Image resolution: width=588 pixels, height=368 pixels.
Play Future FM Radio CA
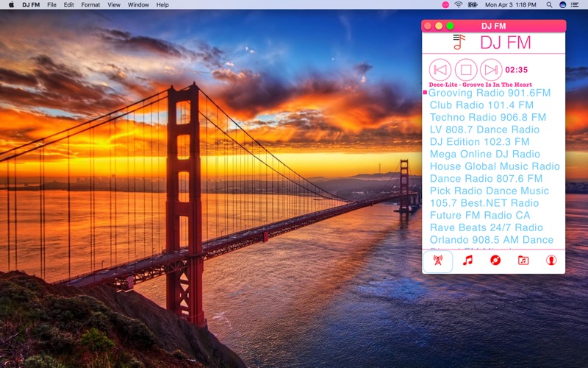point(480,215)
